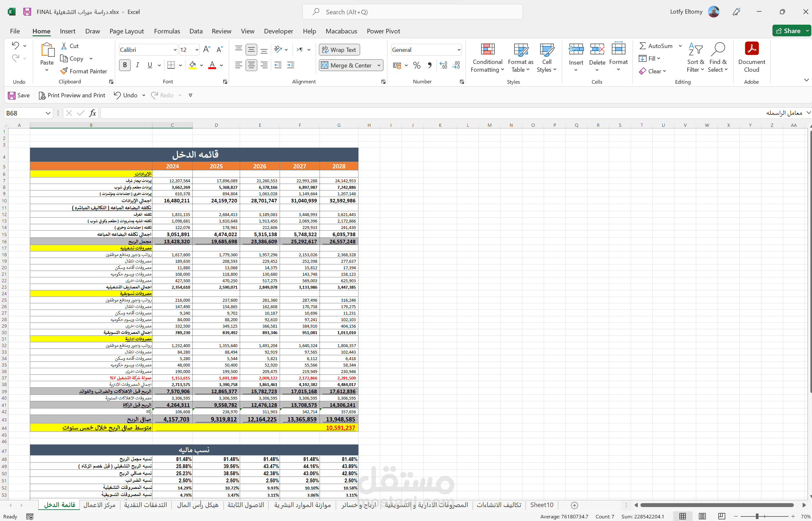Click the Insert cells icon
The width and height of the screenshot is (812, 521).
click(x=576, y=49)
